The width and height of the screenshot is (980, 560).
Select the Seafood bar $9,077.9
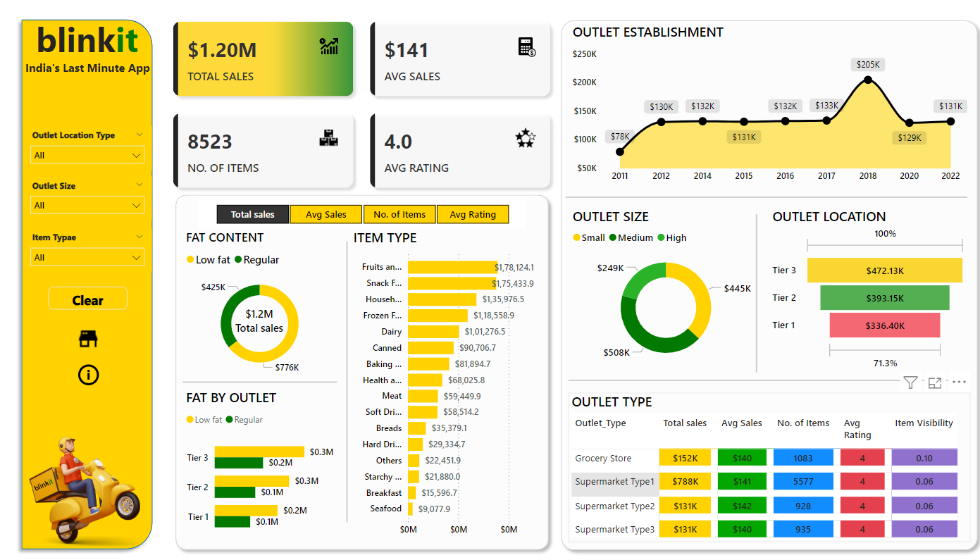(x=410, y=509)
